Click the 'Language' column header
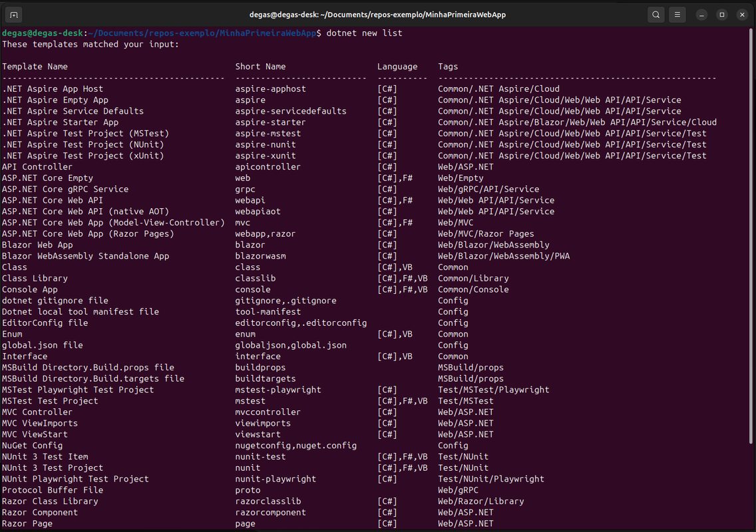 [397, 66]
